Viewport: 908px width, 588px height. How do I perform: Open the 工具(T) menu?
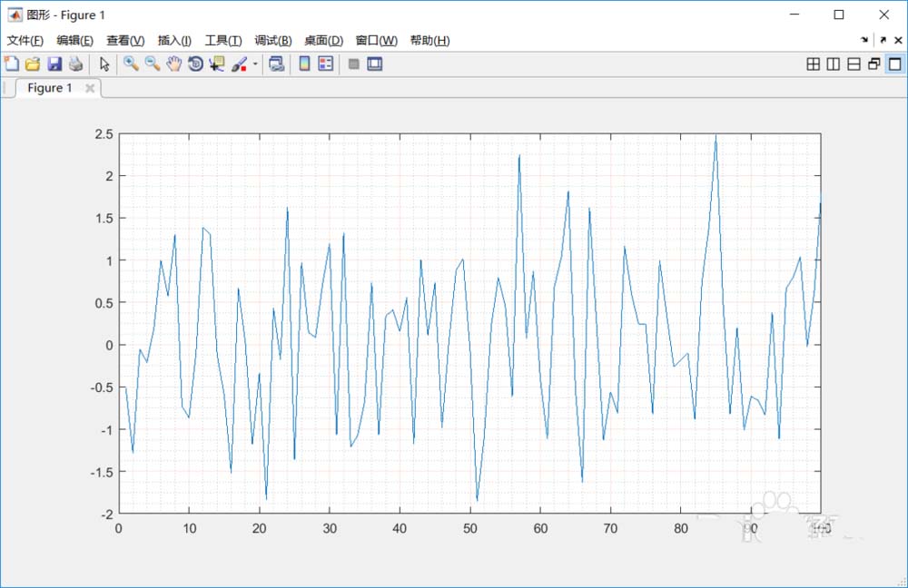(223, 41)
